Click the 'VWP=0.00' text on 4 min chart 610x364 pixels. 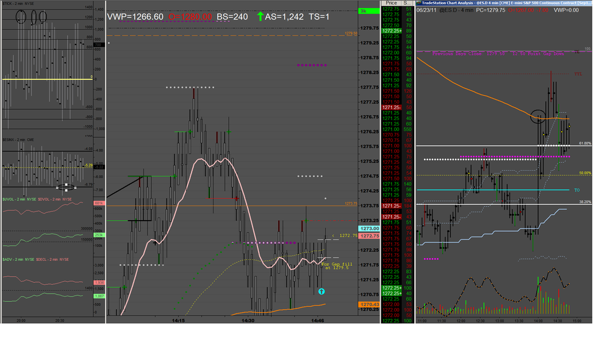(x=566, y=10)
